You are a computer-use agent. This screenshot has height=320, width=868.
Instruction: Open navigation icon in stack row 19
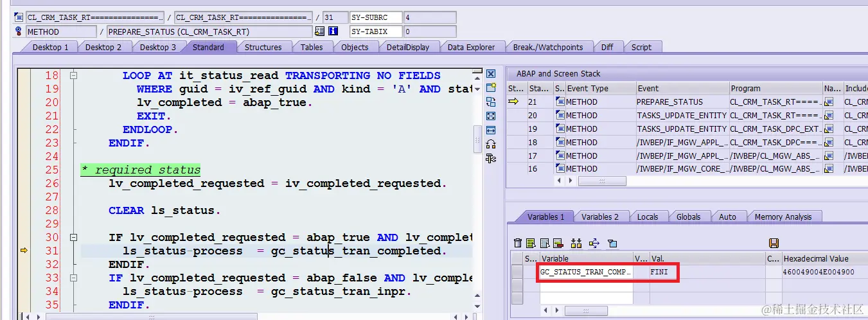[829, 129]
